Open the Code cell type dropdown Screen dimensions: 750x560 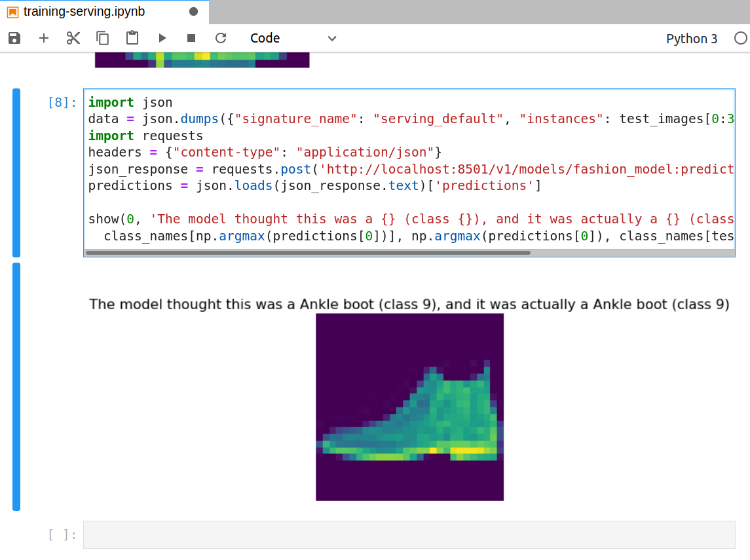click(x=293, y=38)
